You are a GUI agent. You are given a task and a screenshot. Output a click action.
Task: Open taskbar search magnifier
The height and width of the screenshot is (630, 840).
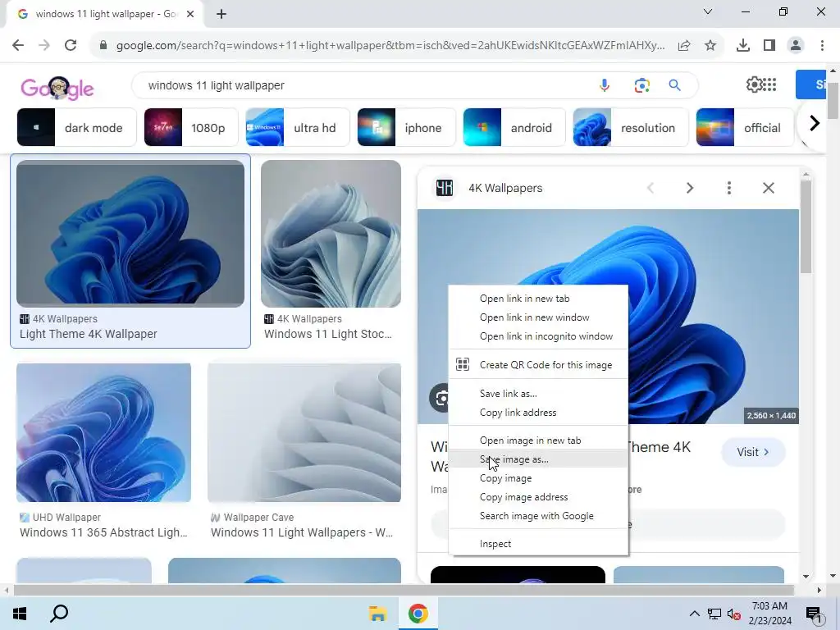pyautogui.click(x=59, y=614)
